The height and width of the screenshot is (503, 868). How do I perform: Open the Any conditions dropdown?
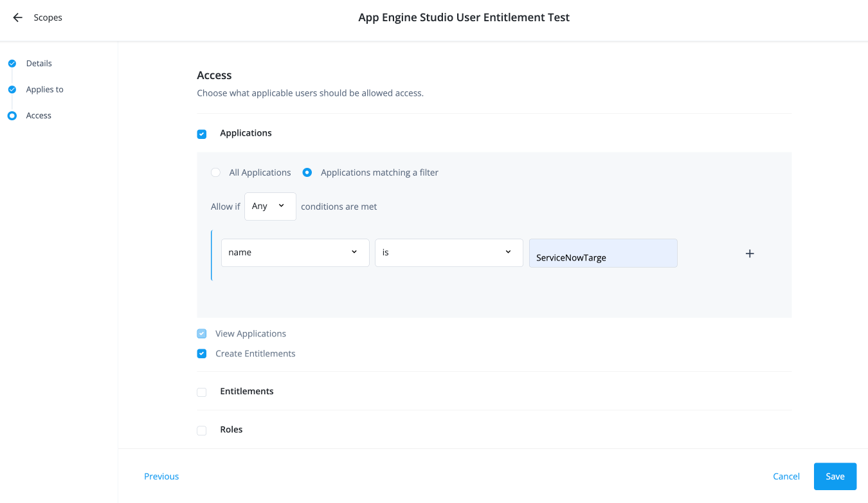[x=270, y=206]
